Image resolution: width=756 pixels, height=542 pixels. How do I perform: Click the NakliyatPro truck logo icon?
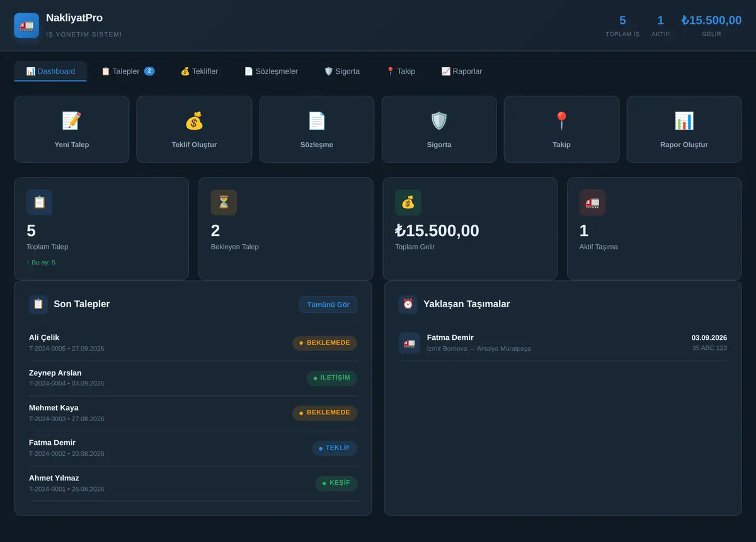click(26, 26)
